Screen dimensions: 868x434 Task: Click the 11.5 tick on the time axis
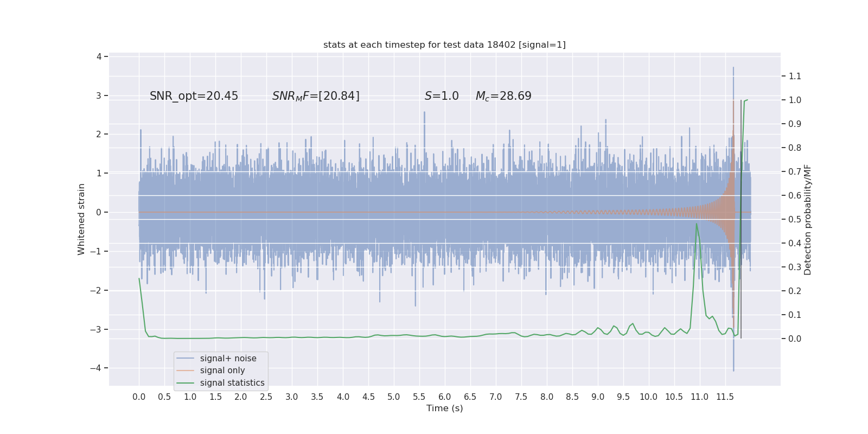tap(725, 397)
